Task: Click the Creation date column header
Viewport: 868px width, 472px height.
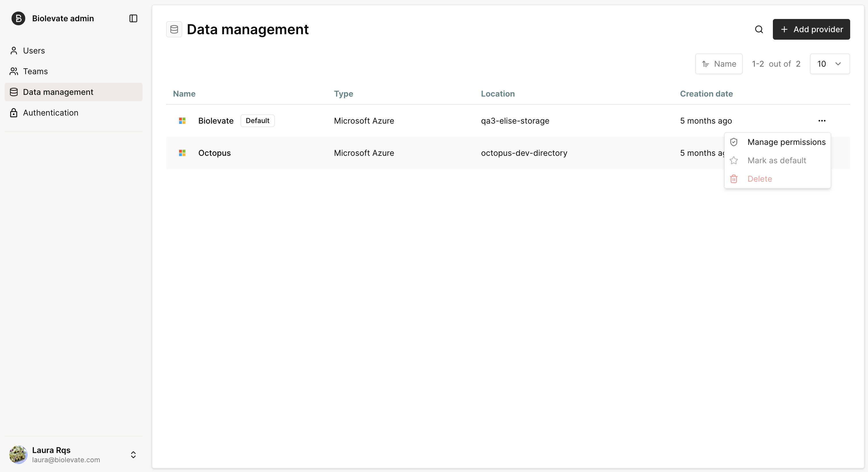Action: [x=706, y=94]
